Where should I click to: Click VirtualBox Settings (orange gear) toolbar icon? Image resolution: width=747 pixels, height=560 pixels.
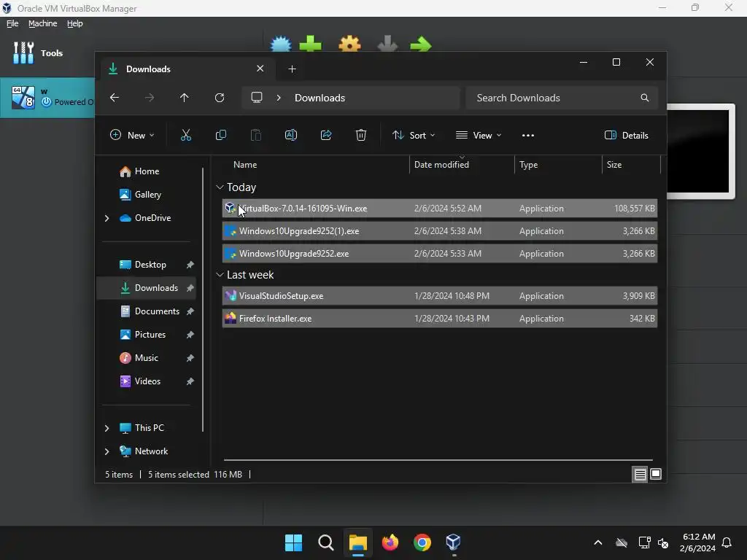[349, 44]
